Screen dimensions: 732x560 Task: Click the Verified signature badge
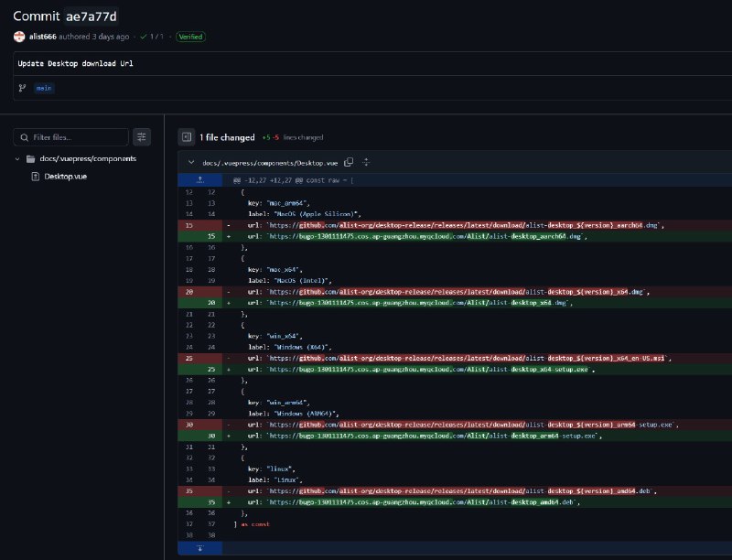(x=190, y=37)
